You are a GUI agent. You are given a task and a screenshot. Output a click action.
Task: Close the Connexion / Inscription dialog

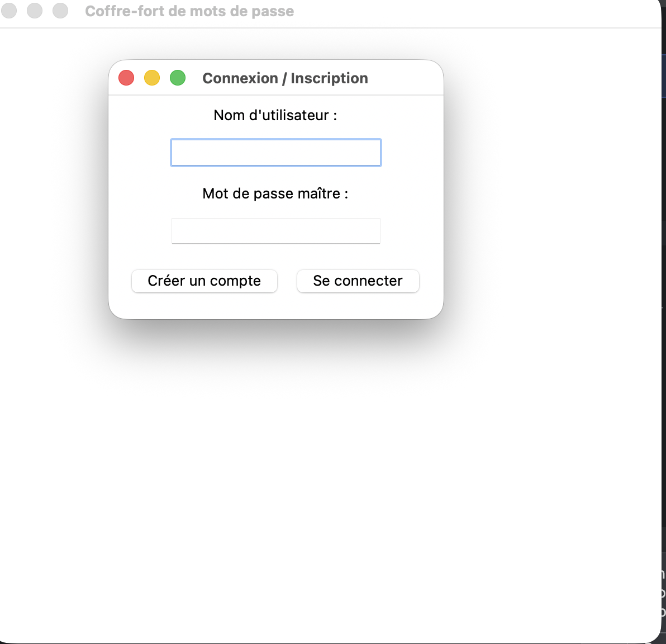click(x=126, y=78)
